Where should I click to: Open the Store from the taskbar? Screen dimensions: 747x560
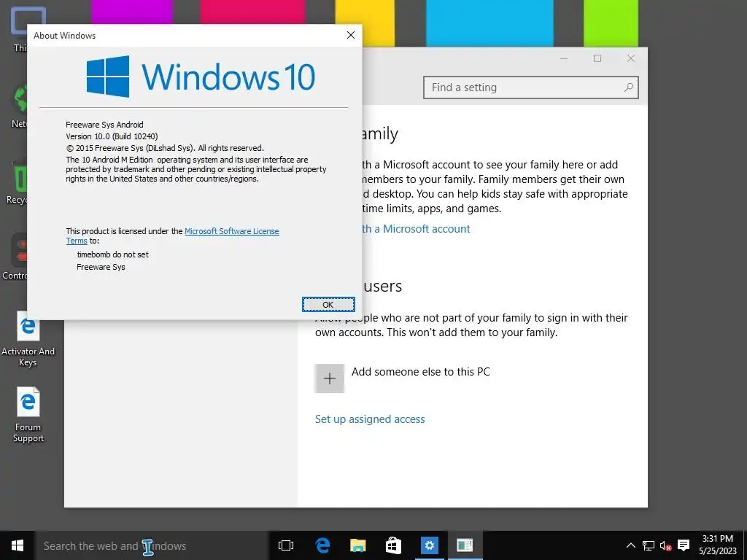point(393,545)
